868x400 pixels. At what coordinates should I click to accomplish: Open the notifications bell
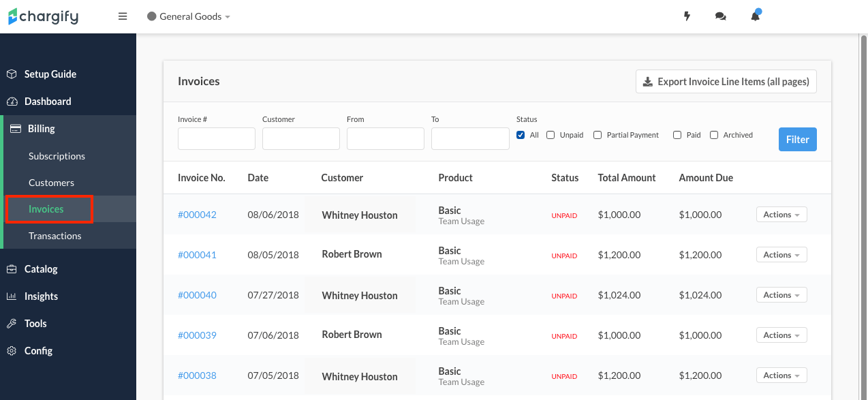click(x=756, y=16)
